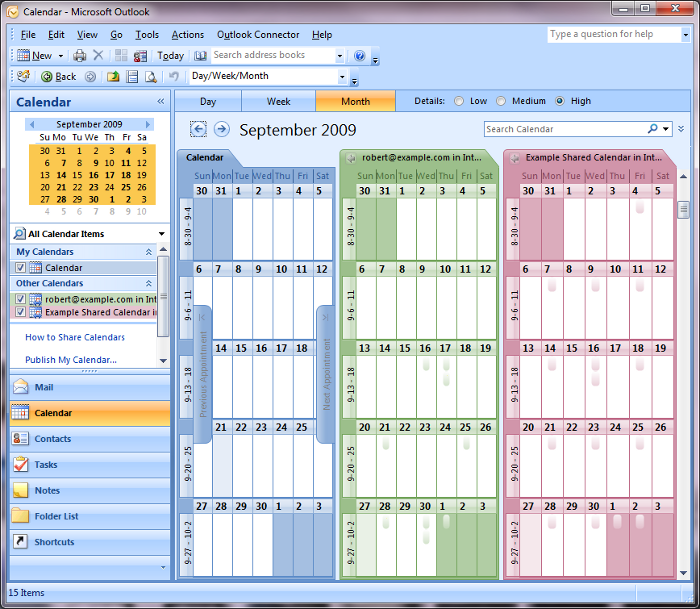Expand the All Calendar Items dropdown
Screen dimensions: 700x609
pos(162,234)
